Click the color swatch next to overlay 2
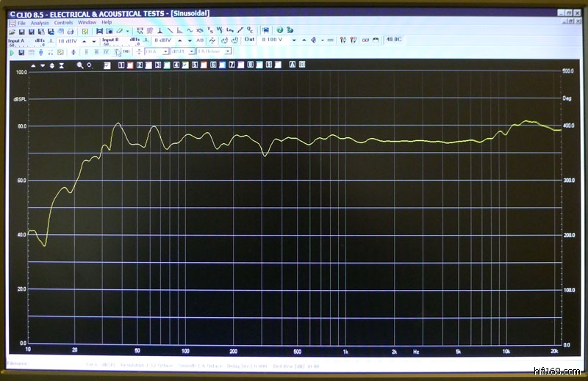Image resolution: width=588 pixels, height=381 pixels. click(148, 65)
